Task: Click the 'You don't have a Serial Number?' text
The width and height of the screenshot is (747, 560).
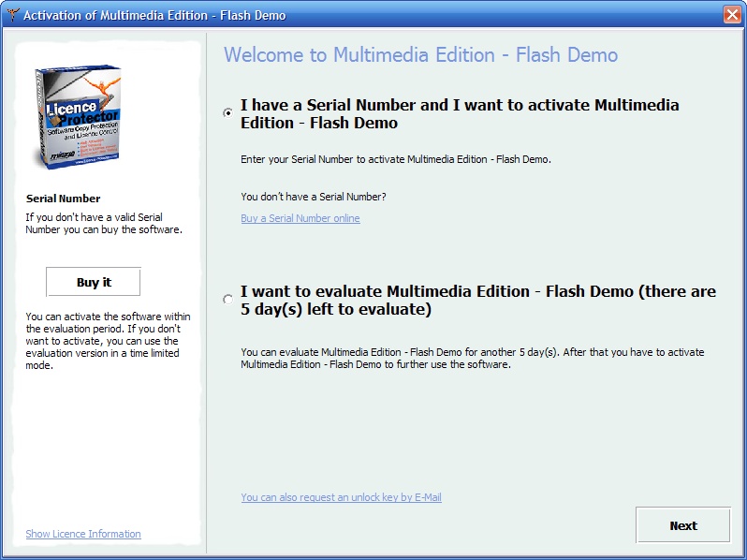Action: pos(313,197)
